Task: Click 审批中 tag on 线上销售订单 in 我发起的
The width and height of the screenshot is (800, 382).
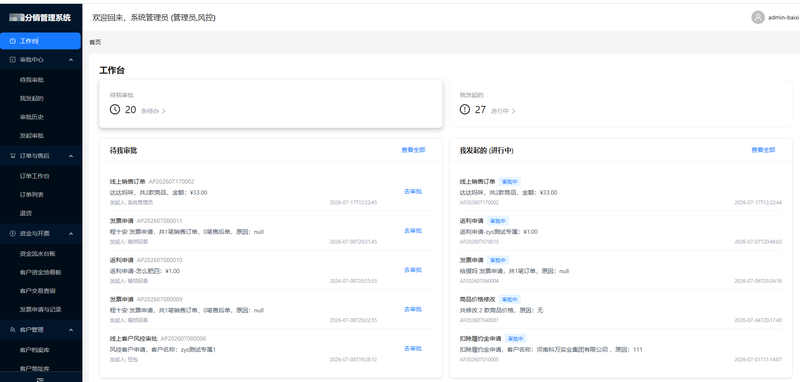Action: click(x=510, y=182)
